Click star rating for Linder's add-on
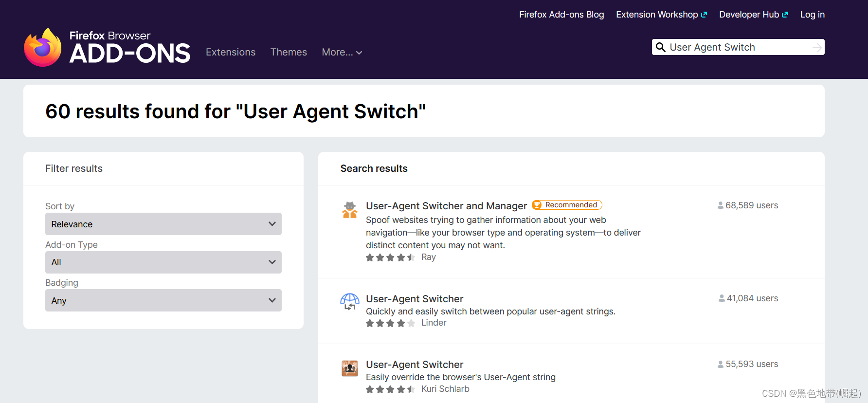868x403 pixels. click(x=390, y=323)
